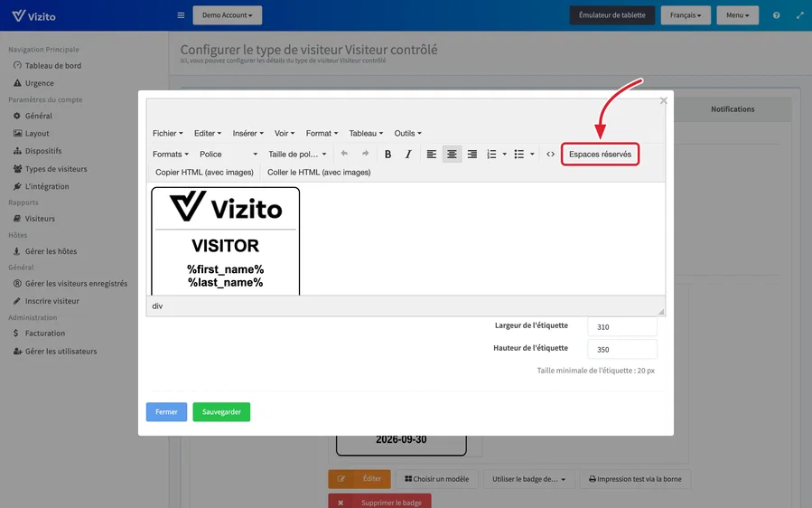The image size is (812, 508).
Task: Toggle the hamburger sidebar menu
Action: coord(181,15)
